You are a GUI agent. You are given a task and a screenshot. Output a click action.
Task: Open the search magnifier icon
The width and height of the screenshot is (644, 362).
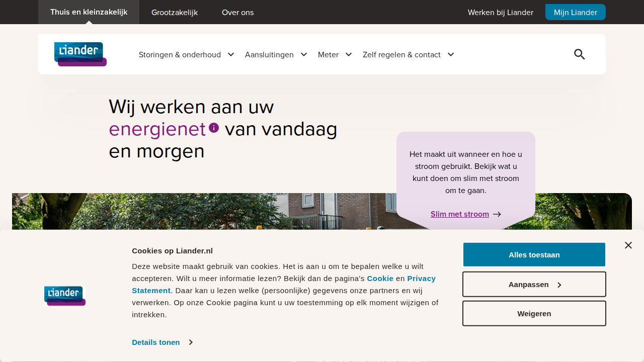point(579,54)
